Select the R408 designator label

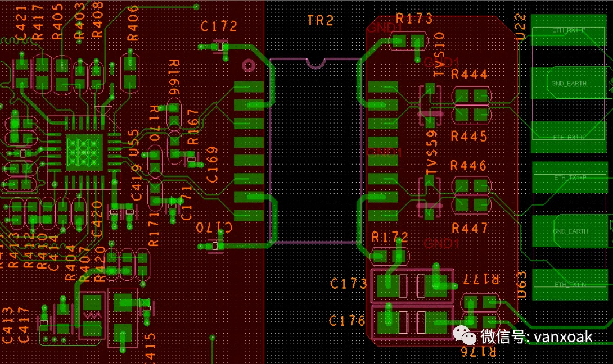pyautogui.click(x=98, y=20)
